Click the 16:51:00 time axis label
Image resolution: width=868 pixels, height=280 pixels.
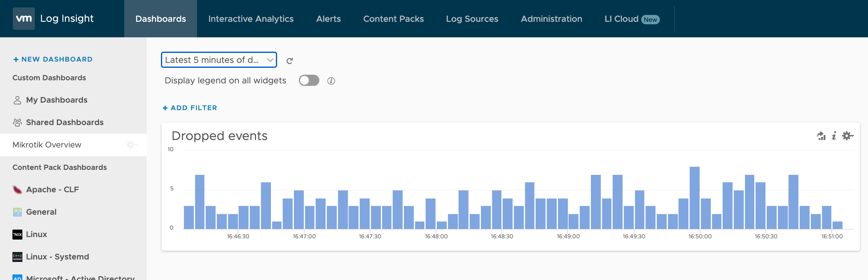[x=832, y=236]
